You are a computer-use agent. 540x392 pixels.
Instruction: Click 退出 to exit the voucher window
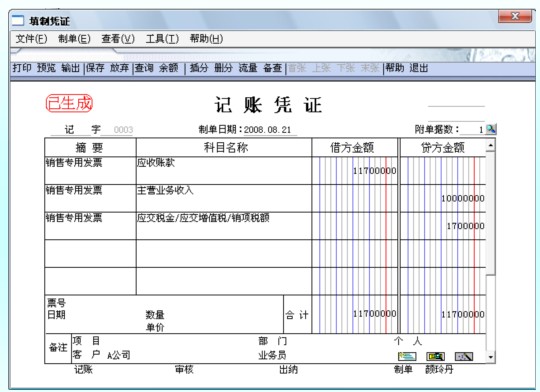pyautogui.click(x=419, y=68)
